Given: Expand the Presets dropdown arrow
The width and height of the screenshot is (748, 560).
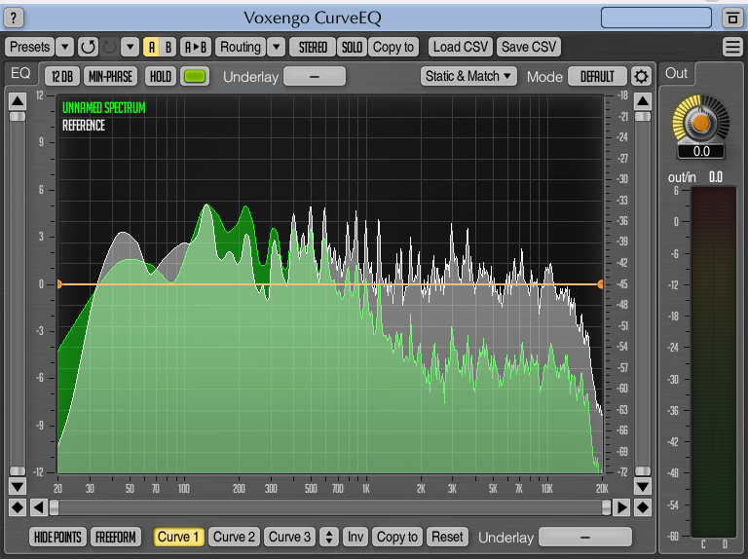Looking at the screenshot, I should point(64,47).
